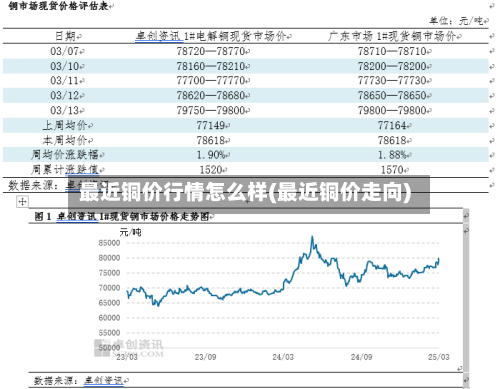Select the date cell 03/11

point(65,81)
